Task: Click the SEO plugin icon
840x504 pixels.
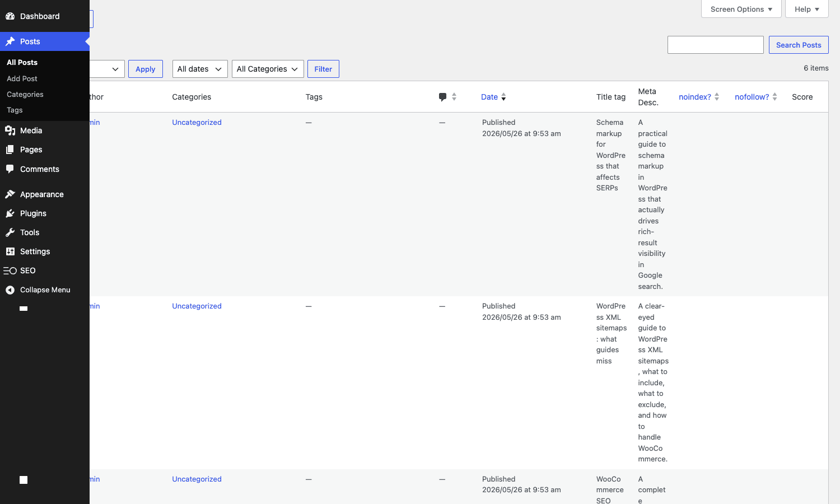Action: point(10,270)
